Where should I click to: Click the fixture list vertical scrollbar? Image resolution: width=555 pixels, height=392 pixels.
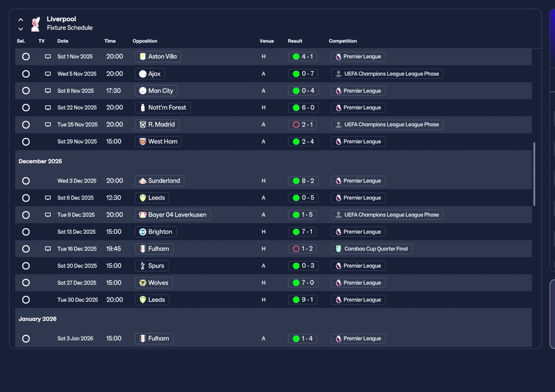(534, 174)
